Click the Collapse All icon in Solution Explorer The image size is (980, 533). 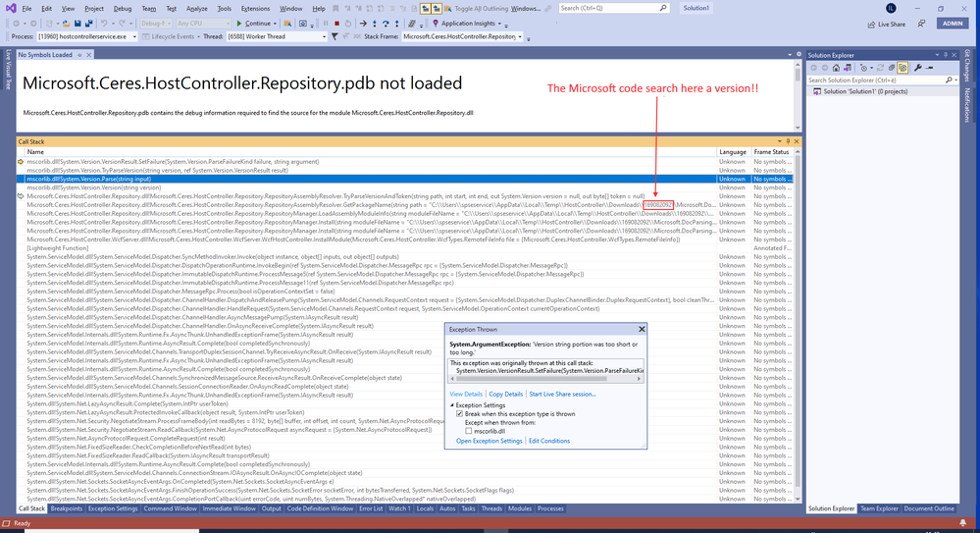point(892,68)
